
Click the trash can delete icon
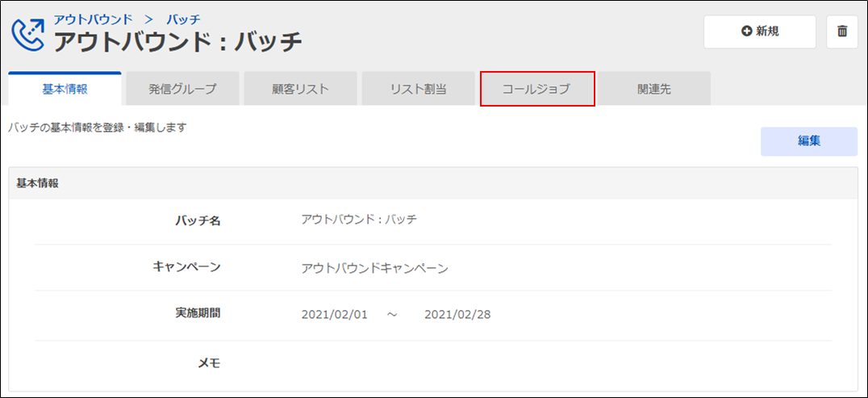click(842, 31)
